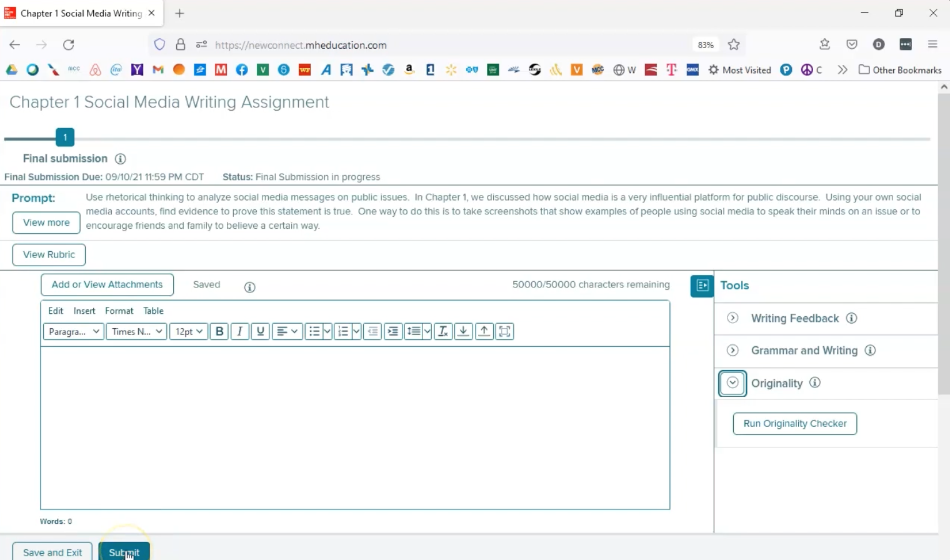Image resolution: width=950 pixels, height=560 pixels.
Task: Click the View Rubric button
Action: tap(49, 255)
